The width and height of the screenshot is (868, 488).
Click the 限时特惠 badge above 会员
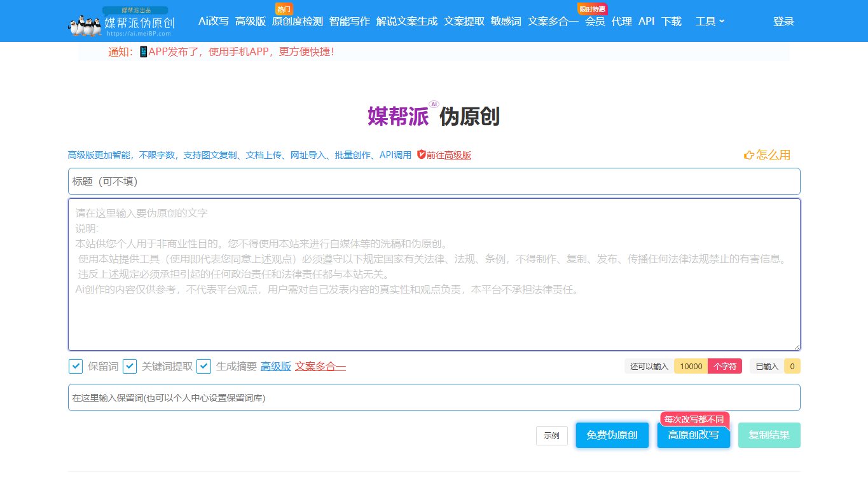click(x=592, y=9)
